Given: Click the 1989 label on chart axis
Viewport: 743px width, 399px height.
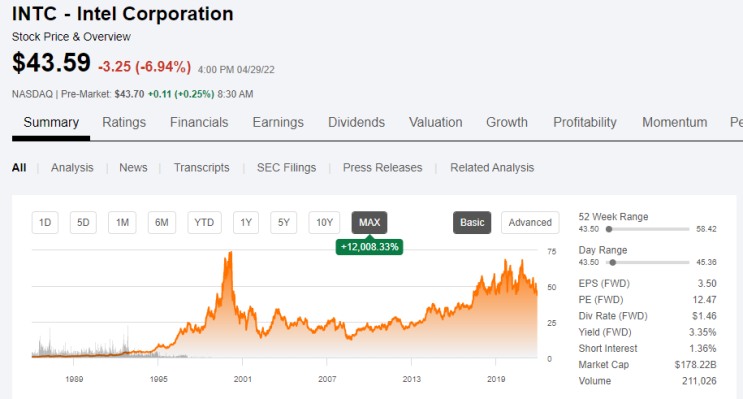Looking at the screenshot, I should (x=74, y=379).
